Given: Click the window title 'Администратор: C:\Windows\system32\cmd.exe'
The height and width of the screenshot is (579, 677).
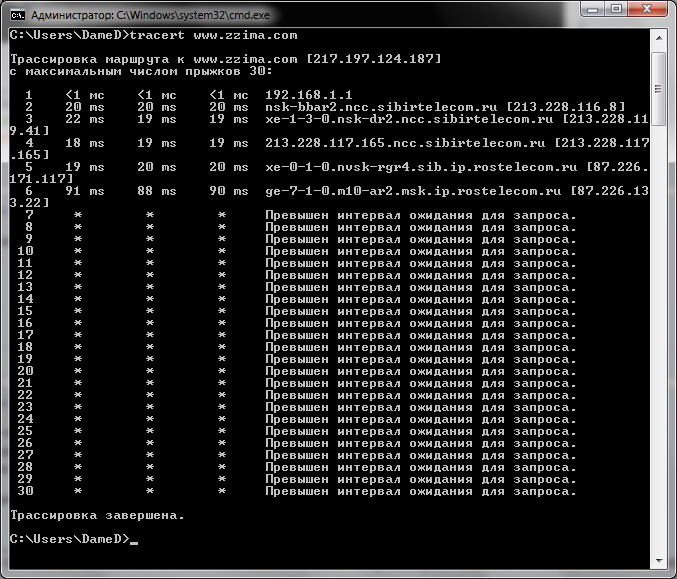Looking at the screenshot, I should [150, 16].
